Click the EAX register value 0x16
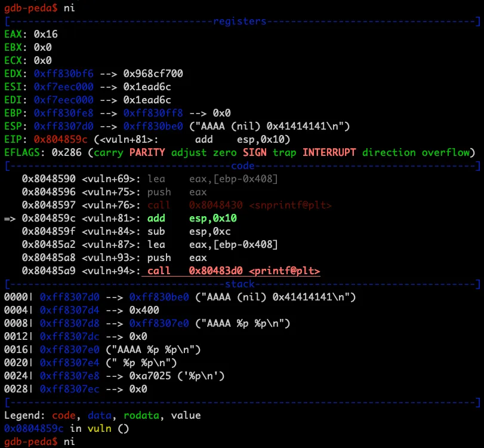Screen dimensions: 484x448 coord(46,34)
